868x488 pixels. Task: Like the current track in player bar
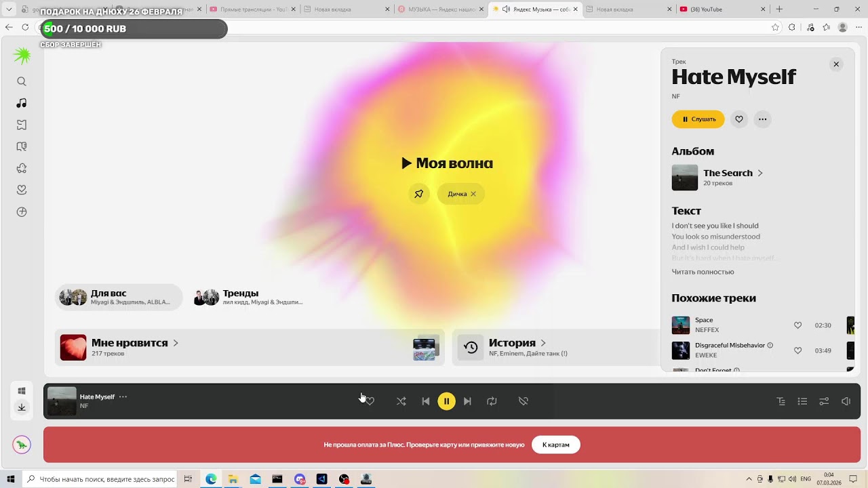click(370, 401)
